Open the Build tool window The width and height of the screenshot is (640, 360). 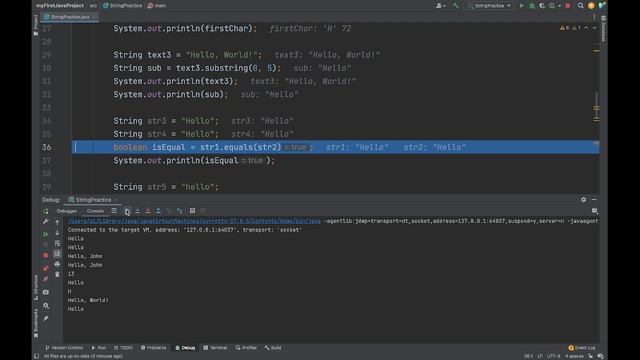(273, 348)
